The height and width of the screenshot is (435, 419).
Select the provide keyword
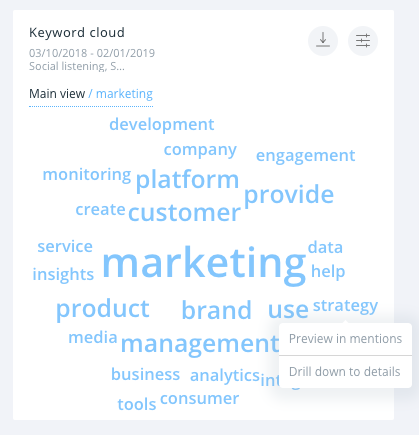pyautogui.click(x=289, y=195)
